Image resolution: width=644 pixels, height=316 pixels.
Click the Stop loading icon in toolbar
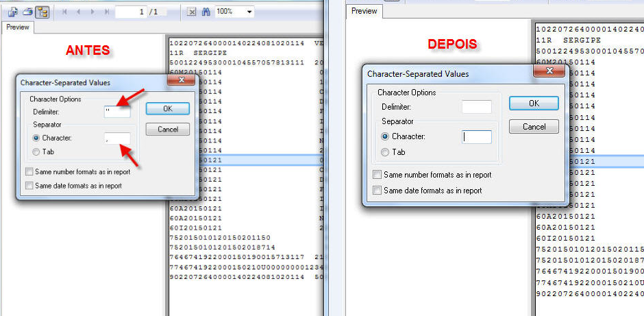tap(192, 12)
